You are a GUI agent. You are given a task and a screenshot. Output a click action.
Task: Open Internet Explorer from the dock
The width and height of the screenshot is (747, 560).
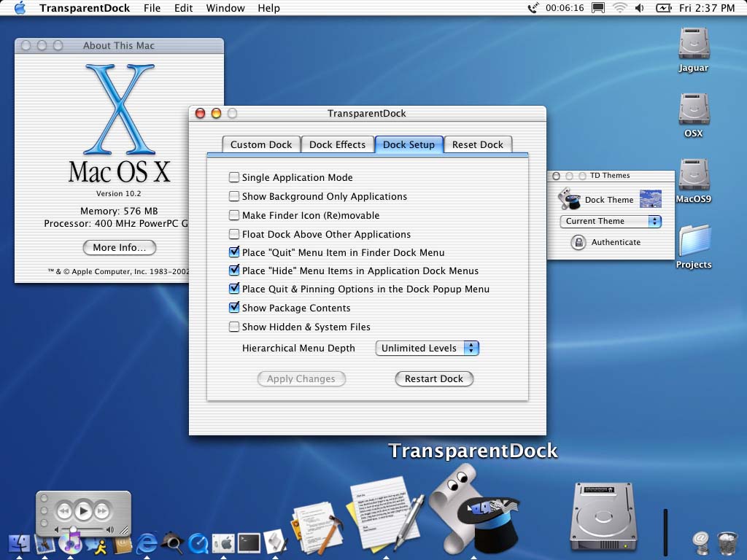pyautogui.click(x=147, y=542)
